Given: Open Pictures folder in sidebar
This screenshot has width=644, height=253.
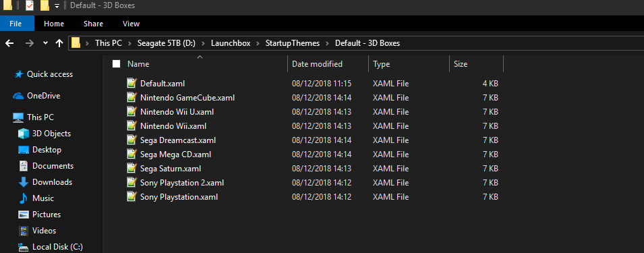Looking at the screenshot, I should coord(47,215).
